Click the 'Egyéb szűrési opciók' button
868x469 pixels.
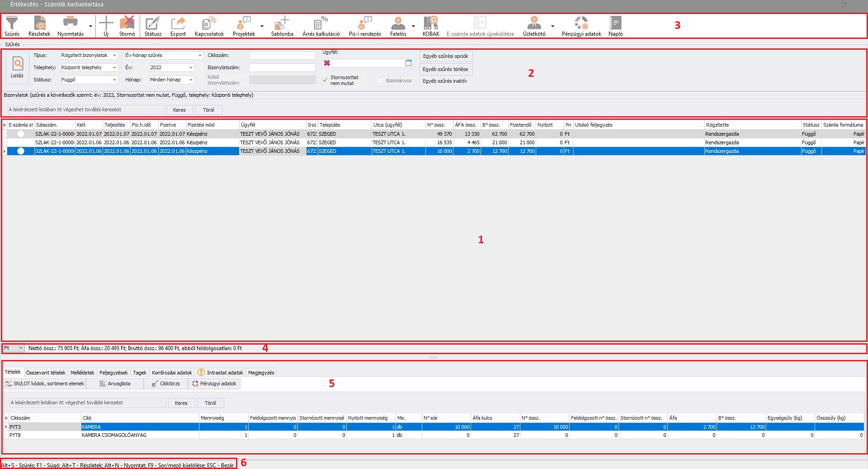(446, 56)
